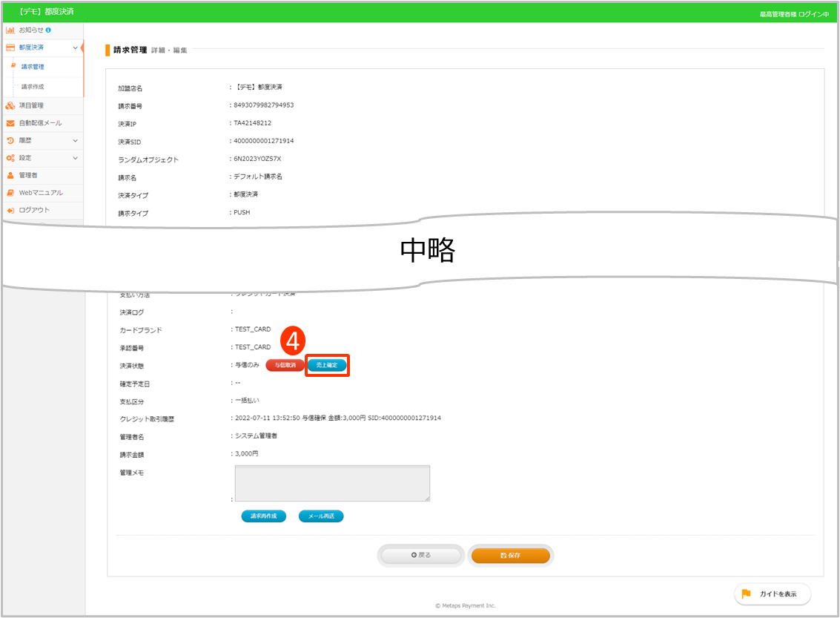Expand the 設定 menu chevron
The image size is (840, 618).
click(75, 158)
